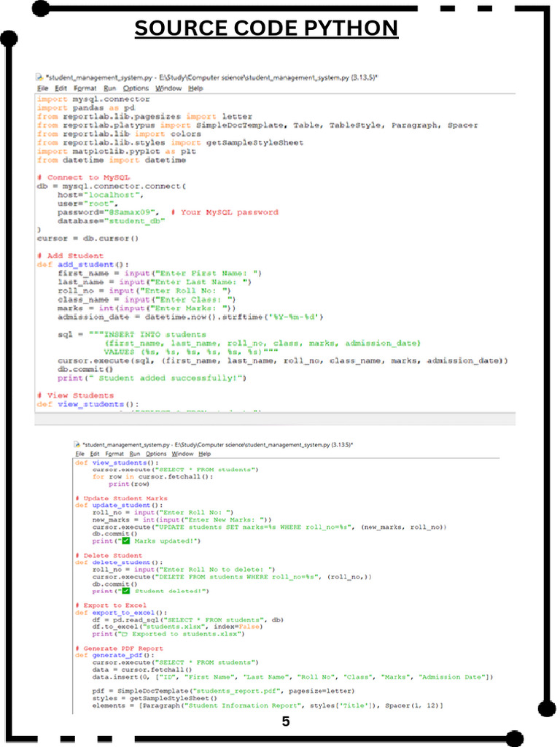Open Run menu in the lower IDLE window

tap(134, 454)
